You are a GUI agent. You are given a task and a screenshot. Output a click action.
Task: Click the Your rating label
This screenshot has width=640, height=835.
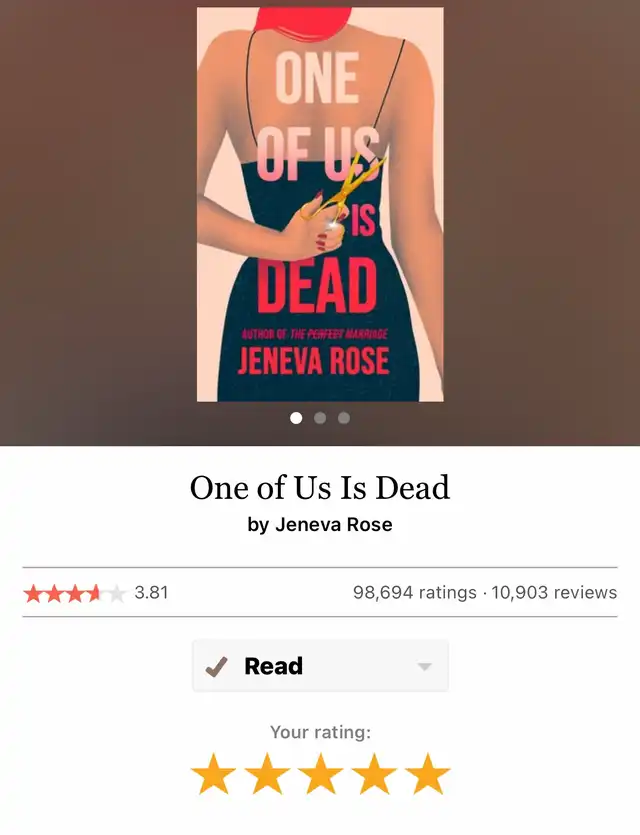tap(320, 732)
